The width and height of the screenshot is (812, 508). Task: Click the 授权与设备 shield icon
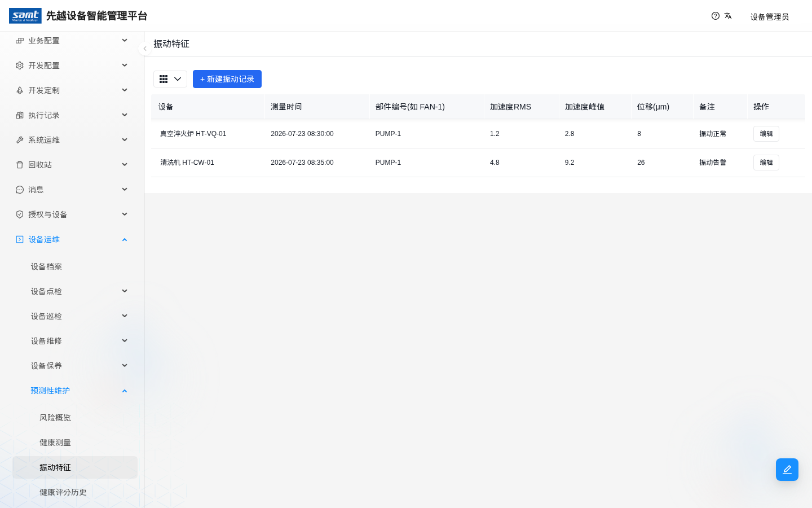point(20,214)
